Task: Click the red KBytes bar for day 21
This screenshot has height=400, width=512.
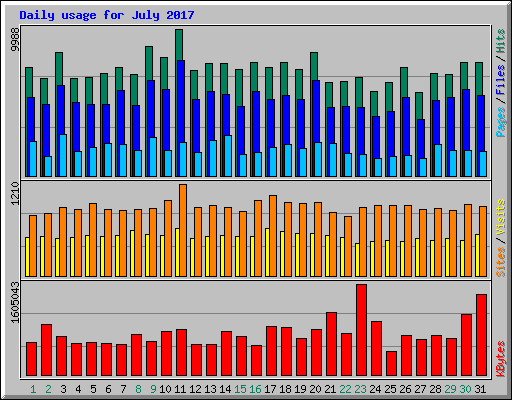Action: click(x=331, y=344)
